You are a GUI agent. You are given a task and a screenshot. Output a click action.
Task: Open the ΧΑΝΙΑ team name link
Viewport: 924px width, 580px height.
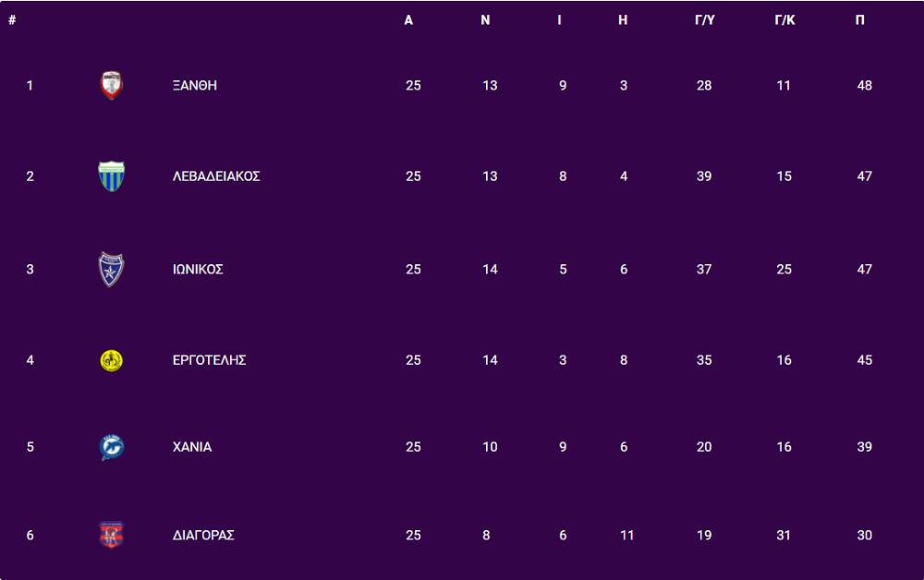(x=192, y=447)
